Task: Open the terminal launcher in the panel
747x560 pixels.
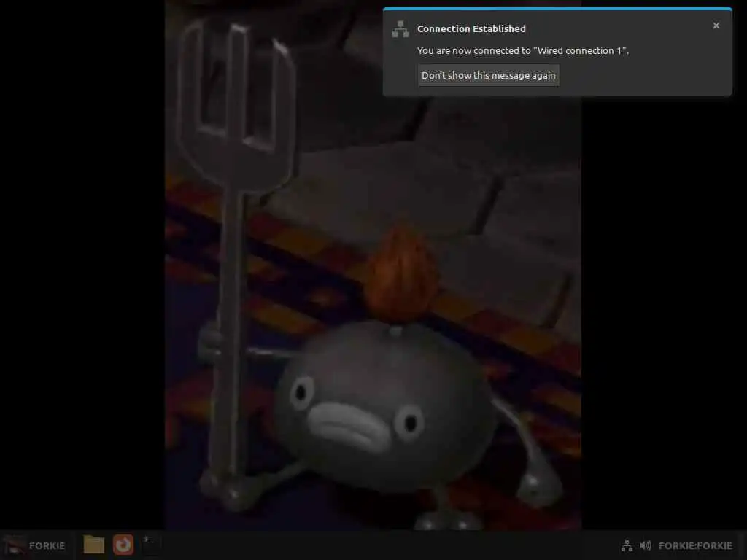Action: [151, 545]
